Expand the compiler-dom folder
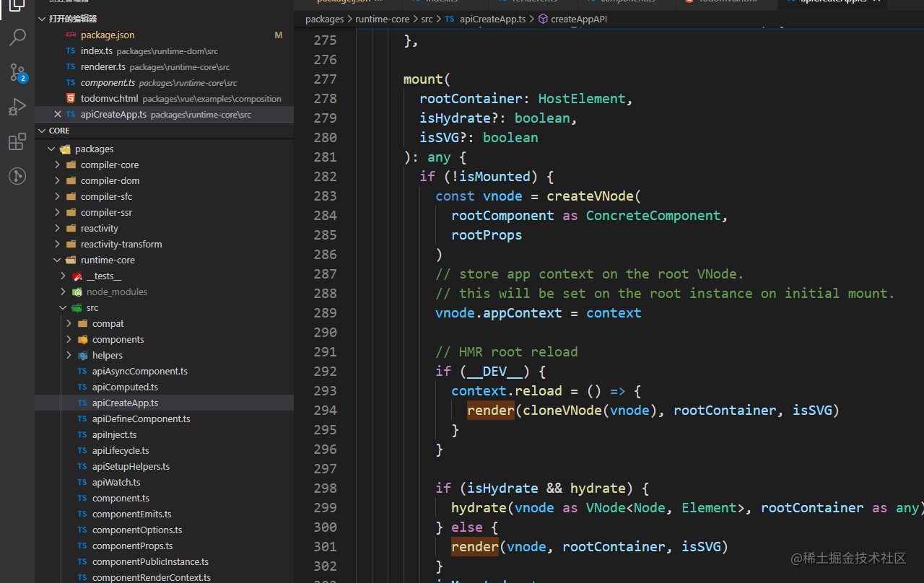The width and height of the screenshot is (924, 583). tap(57, 180)
